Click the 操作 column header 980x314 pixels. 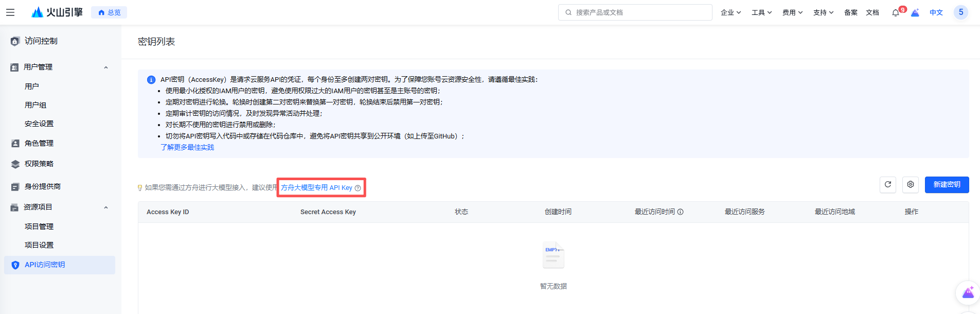pyautogui.click(x=912, y=212)
